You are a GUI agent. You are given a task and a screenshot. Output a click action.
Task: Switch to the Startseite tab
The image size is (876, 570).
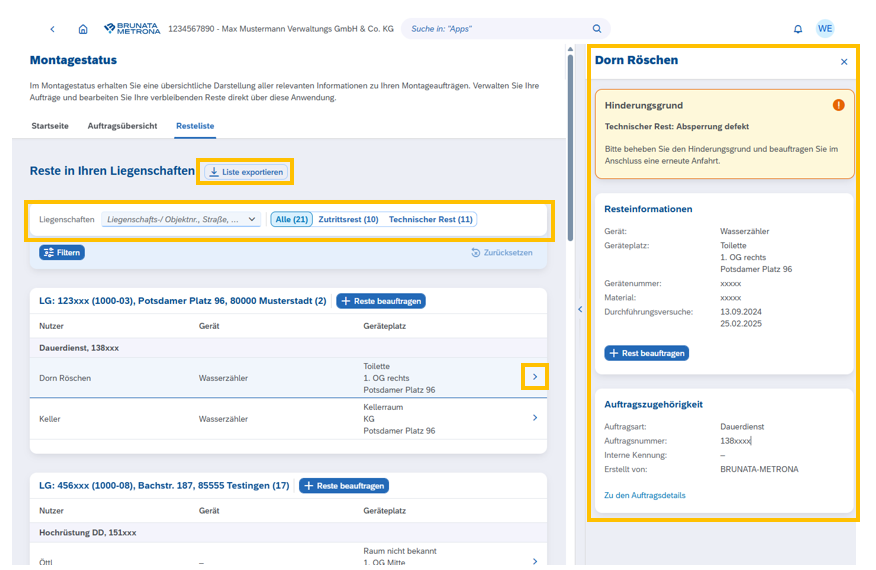(50, 126)
